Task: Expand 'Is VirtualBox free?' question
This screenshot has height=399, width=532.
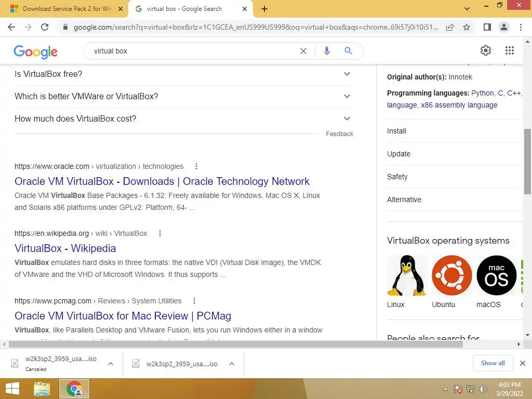Action: pos(184,74)
